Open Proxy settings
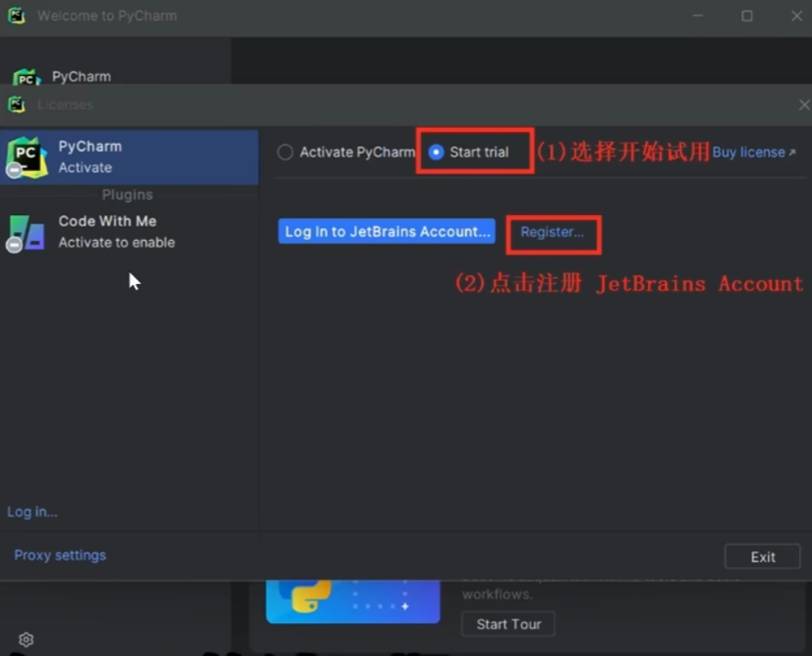This screenshot has height=656, width=812. 60,555
